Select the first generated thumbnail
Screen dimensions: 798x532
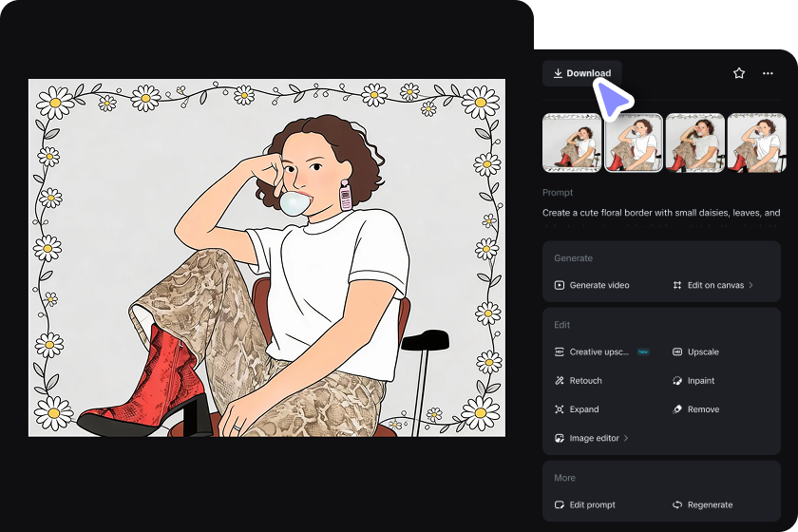(x=572, y=142)
